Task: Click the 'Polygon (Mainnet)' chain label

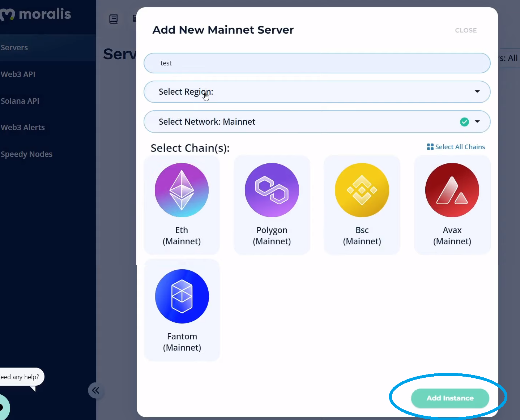Action: (272, 236)
